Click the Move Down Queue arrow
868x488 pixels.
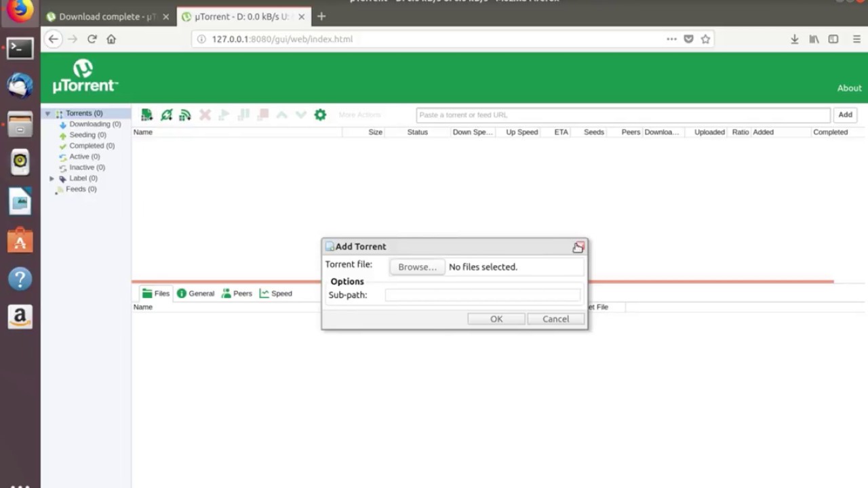300,115
